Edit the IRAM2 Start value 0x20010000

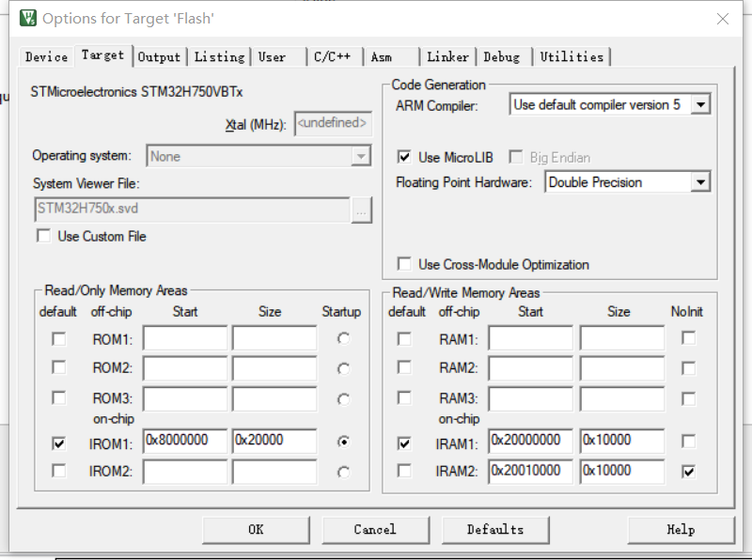coord(531,472)
